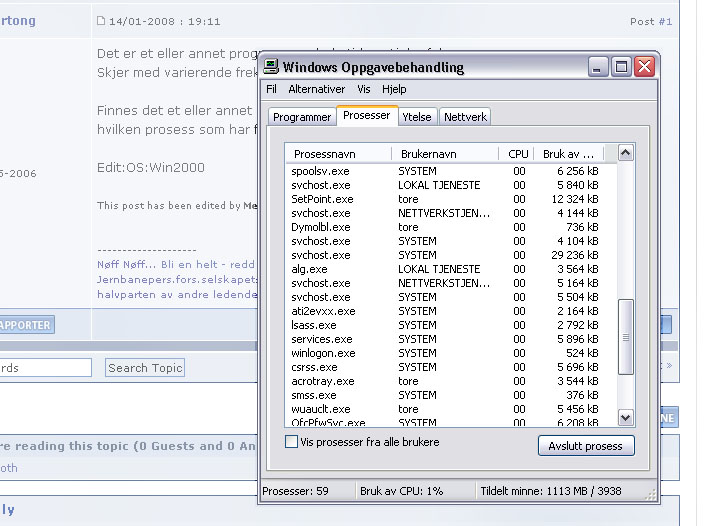Click the forum RAPPORTER button

[x=26, y=325]
